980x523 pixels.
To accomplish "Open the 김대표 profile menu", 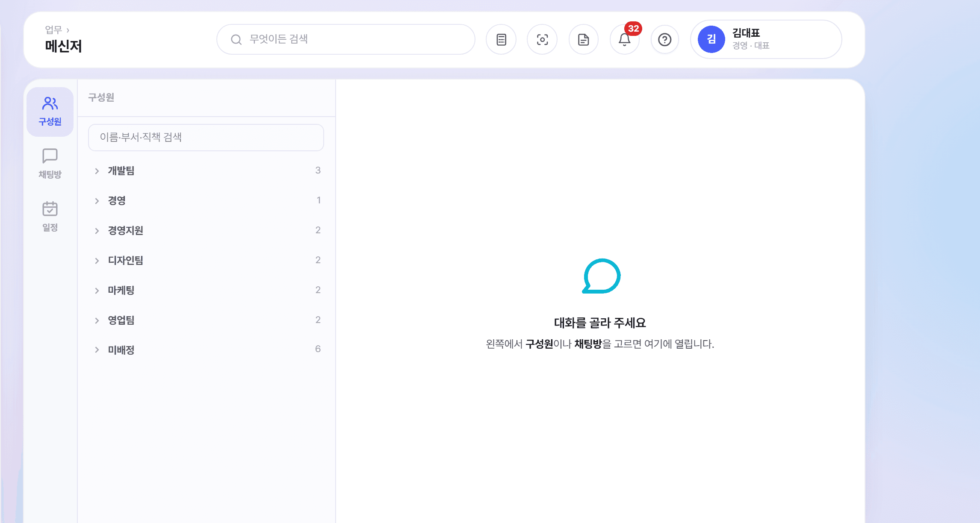I will click(x=766, y=39).
